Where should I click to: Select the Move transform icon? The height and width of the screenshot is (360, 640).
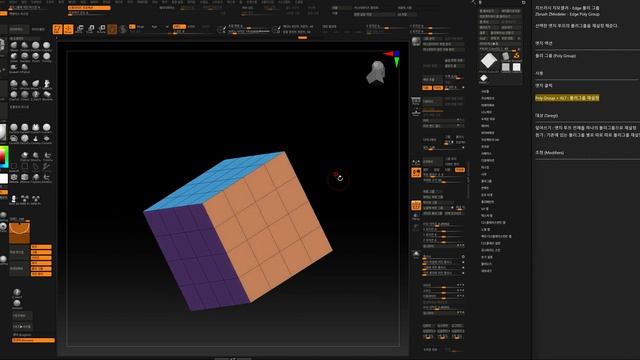pyautogui.click(x=80, y=29)
